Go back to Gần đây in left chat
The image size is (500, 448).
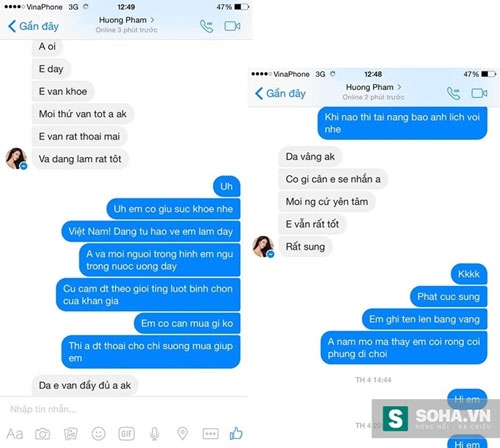tap(33, 26)
